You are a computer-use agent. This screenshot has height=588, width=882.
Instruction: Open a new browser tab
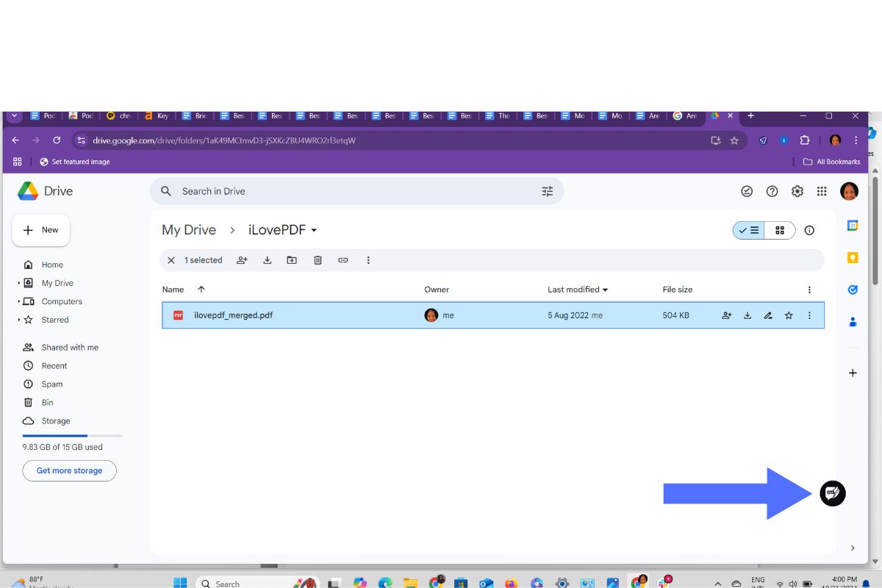point(750,116)
